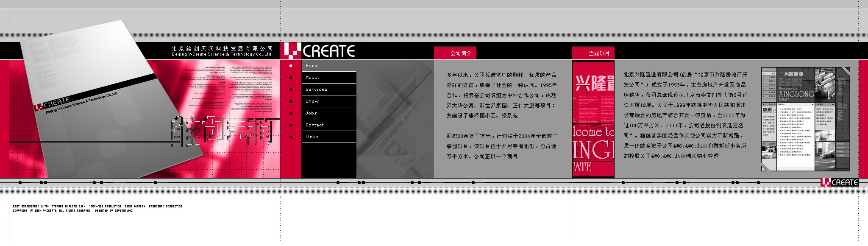868x246 pixels.
Task: Click the paragraph beginning 北京兴隆置业有限公司
Action: [685, 115]
